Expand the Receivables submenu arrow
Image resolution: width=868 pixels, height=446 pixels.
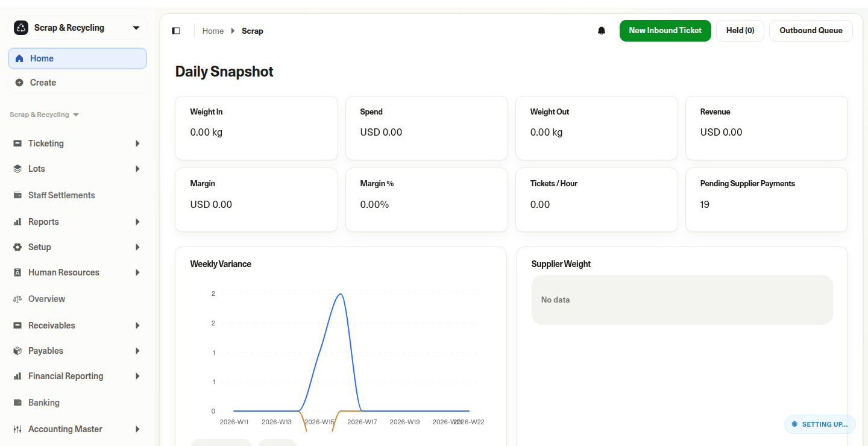[x=137, y=325]
